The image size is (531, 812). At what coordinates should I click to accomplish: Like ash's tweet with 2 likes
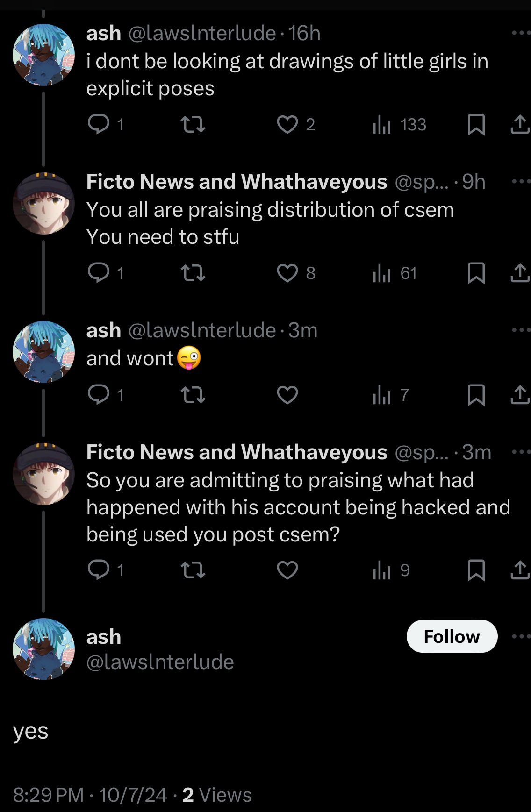[295, 124]
